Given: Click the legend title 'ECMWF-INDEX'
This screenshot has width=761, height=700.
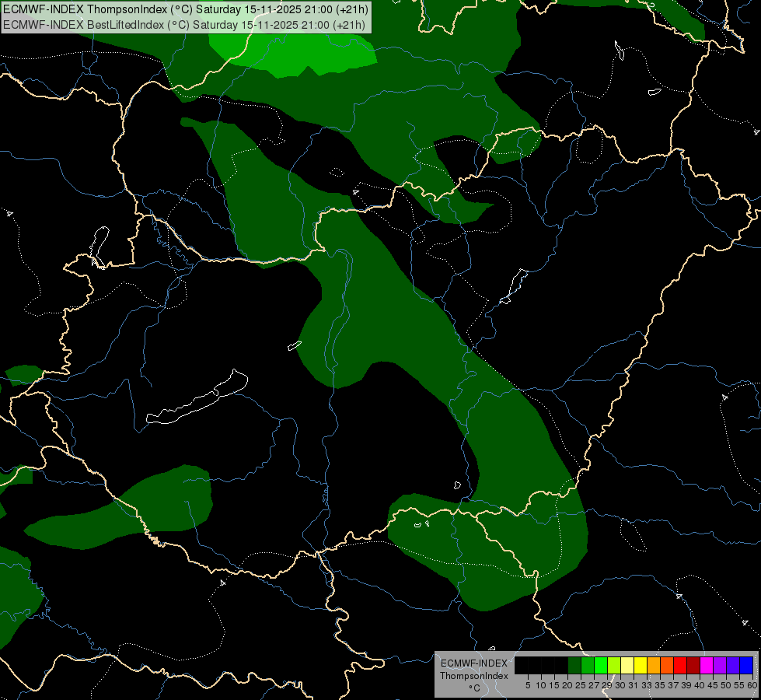Looking at the screenshot, I should click(x=474, y=663).
